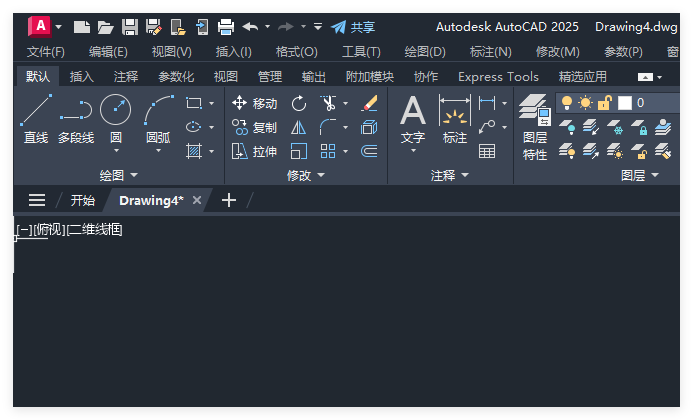Screen dimensions: 693x420
Task: Select the 多段线 polyline tool
Action: click(x=76, y=118)
